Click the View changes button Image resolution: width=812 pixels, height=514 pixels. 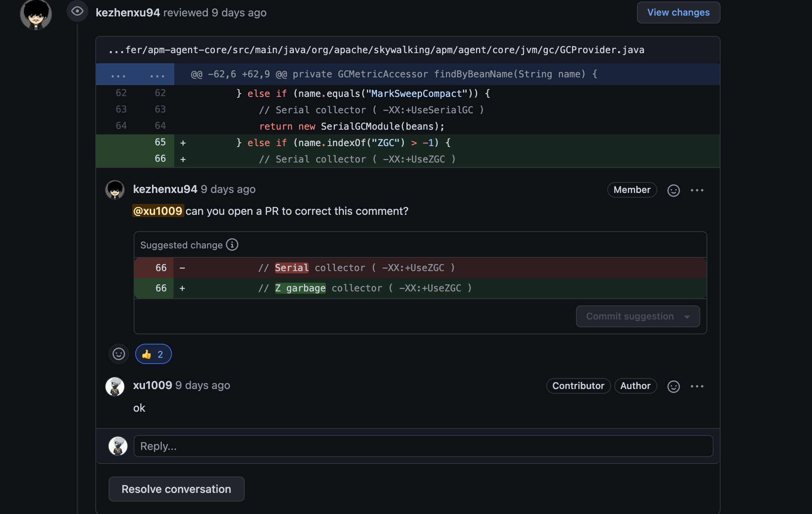click(678, 12)
